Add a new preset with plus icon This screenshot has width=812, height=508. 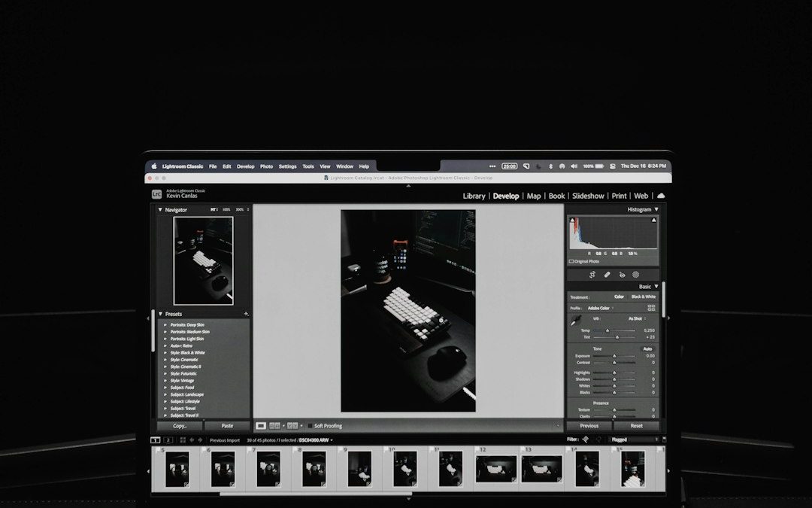pyautogui.click(x=246, y=314)
